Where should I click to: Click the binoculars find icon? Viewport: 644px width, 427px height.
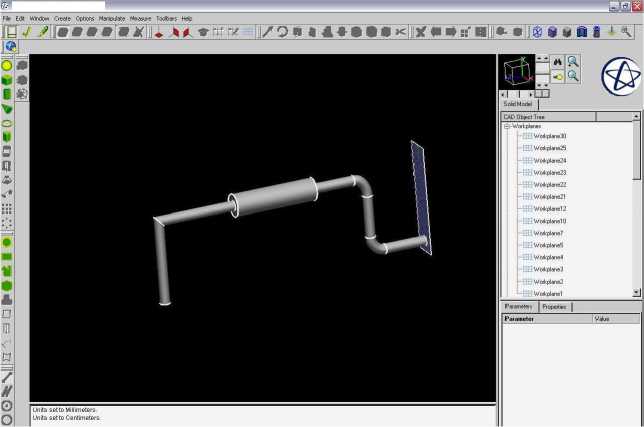coord(557,62)
